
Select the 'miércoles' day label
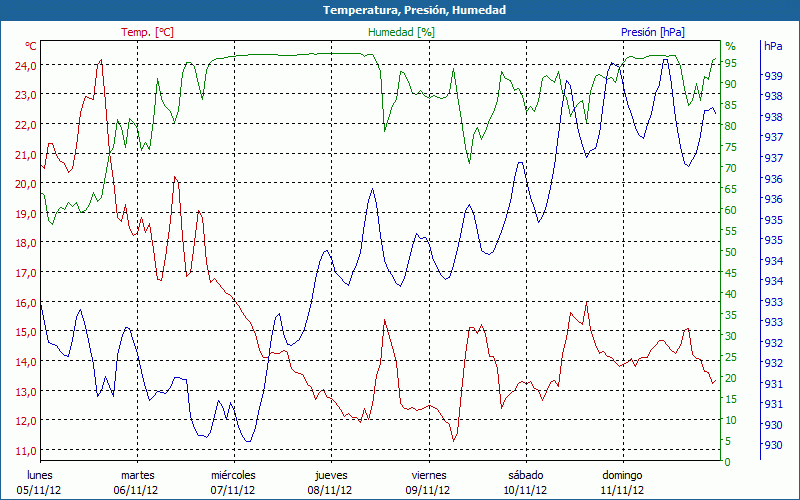pos(233,475)
